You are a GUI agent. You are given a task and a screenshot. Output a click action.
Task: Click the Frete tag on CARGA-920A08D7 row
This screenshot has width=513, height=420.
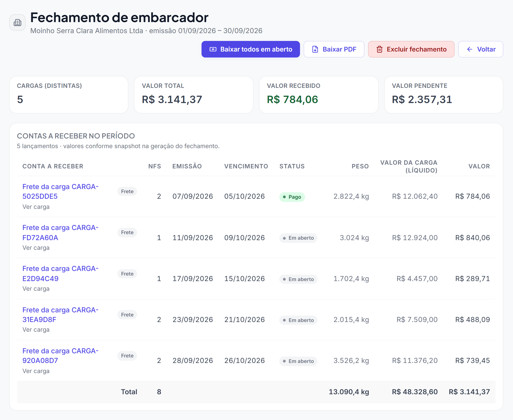[127, 355]
